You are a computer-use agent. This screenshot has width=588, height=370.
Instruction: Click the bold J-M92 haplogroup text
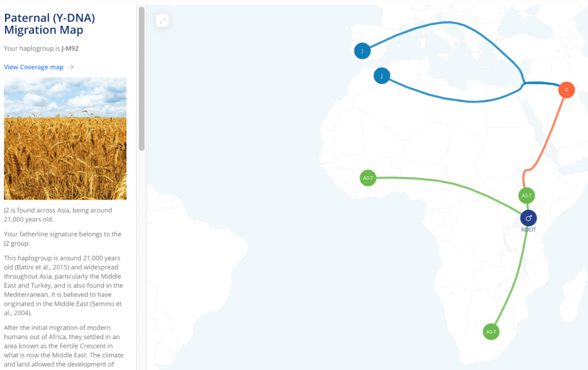pyautogui.click(x=70, y=49)
